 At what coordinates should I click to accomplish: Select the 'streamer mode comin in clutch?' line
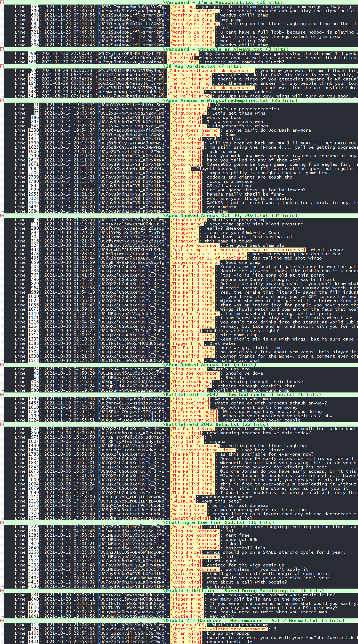(x=181, y=62)
